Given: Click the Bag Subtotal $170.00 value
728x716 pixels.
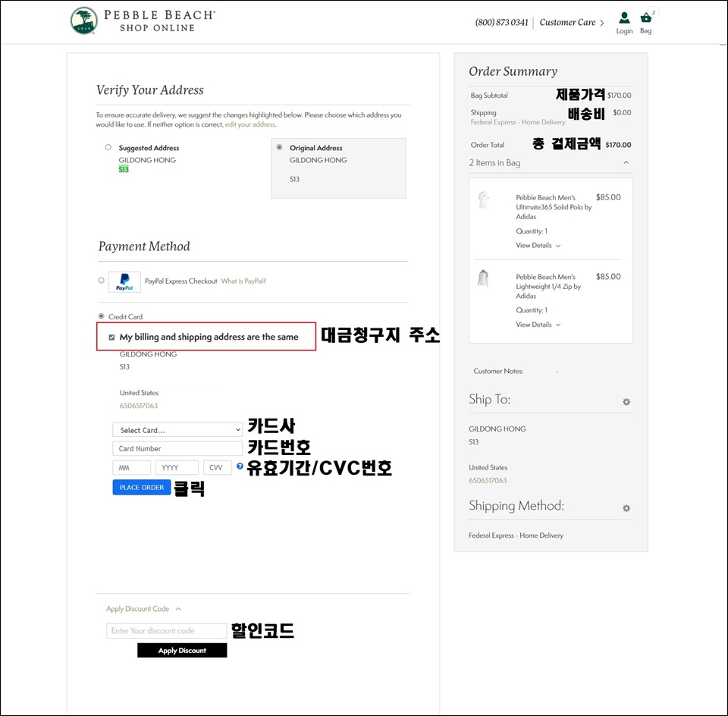Looking at the screenshot, I should (619, 95).
